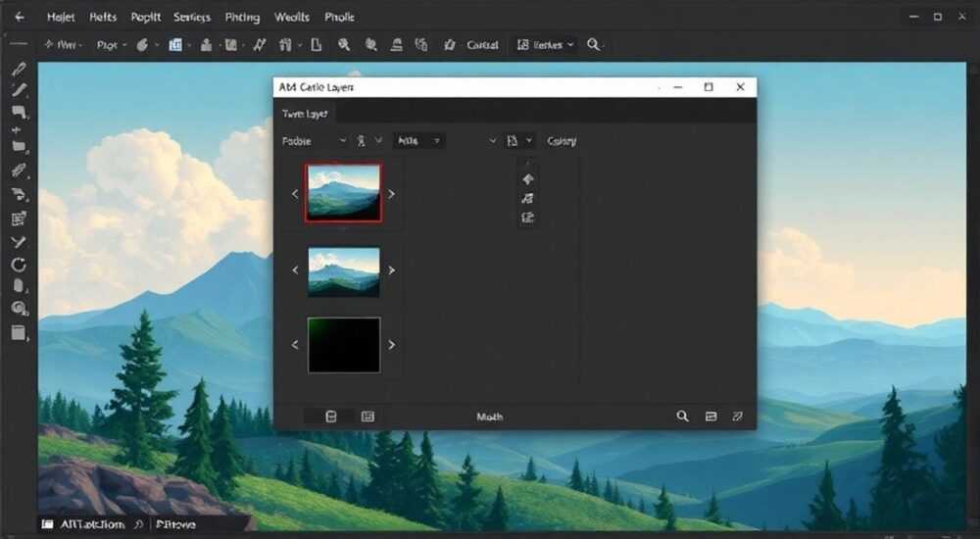The image size is (980, 539).
Task: Select the rotate tool in left toolbar
Action: coord(18,265)
